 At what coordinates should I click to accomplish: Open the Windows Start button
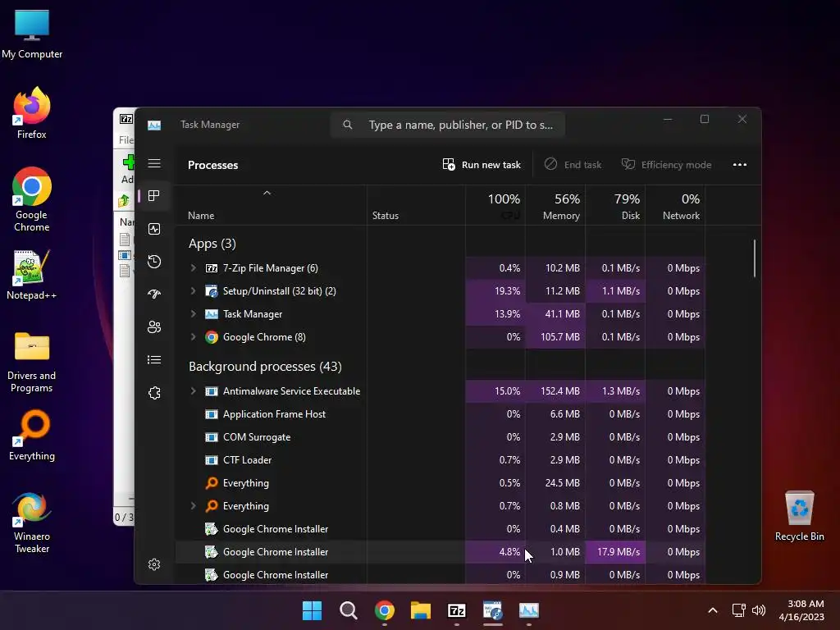click(313, 610)
